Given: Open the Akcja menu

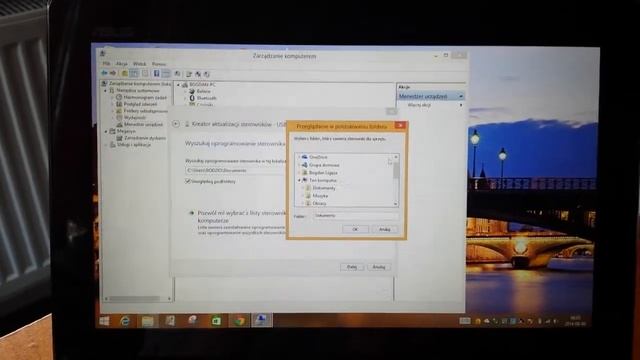Looking at the screenshot, I should pyautogui.click(x=122, y=64).
